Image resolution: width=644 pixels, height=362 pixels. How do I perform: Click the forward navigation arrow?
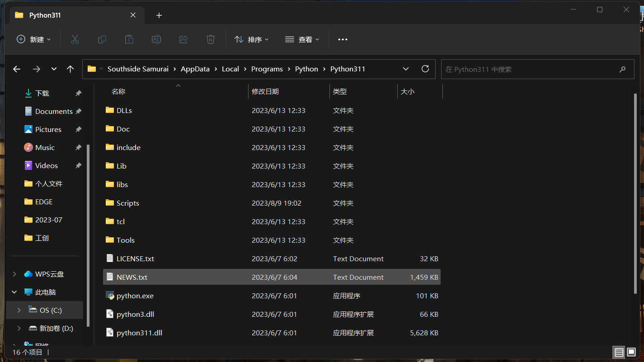pos(36,69)
